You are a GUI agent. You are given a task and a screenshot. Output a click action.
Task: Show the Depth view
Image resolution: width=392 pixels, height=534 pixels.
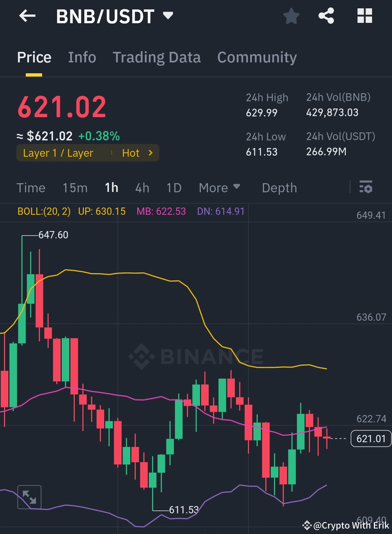[x=279, y=188]
